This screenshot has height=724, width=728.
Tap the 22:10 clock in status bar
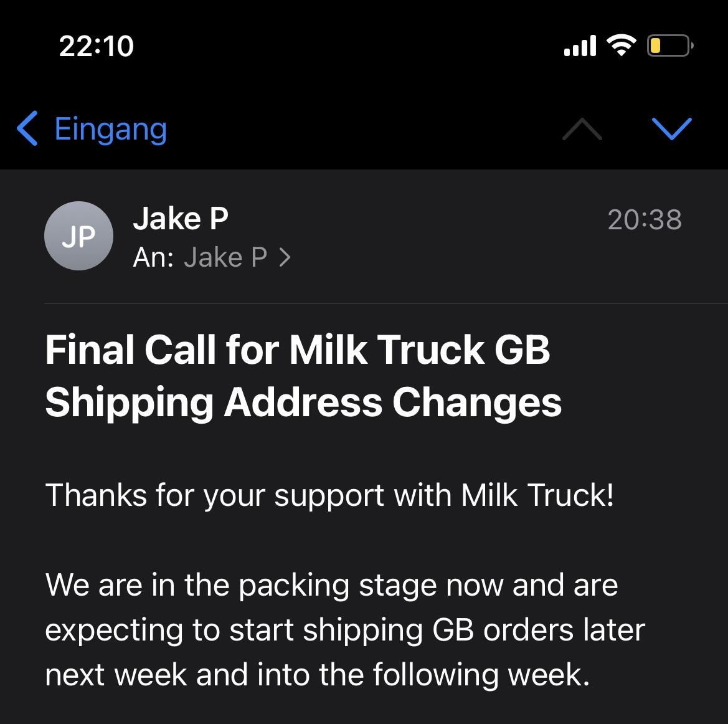click(96, 47)
